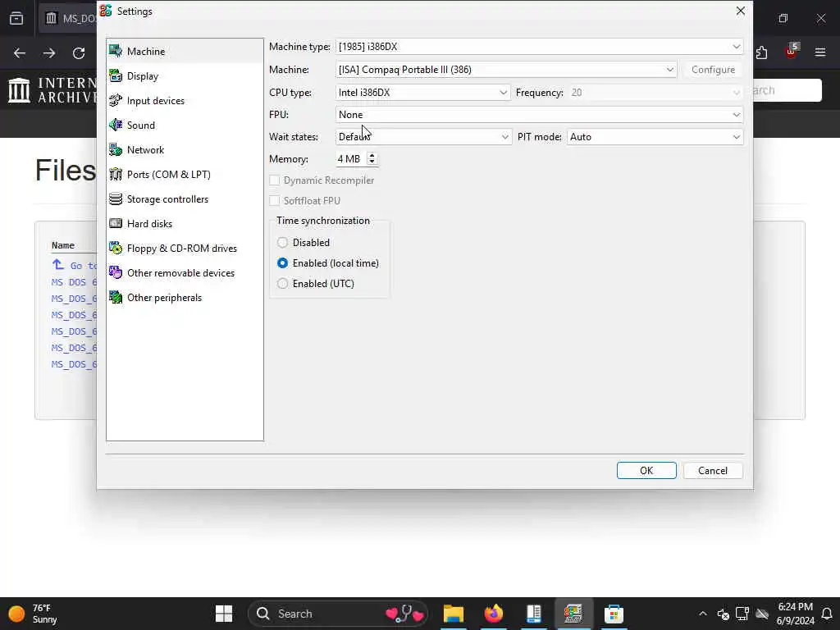Viewport: 840px width, 630px height.
Task: Open the Other peripherals settings page
Action: click(x=164, y=298)
